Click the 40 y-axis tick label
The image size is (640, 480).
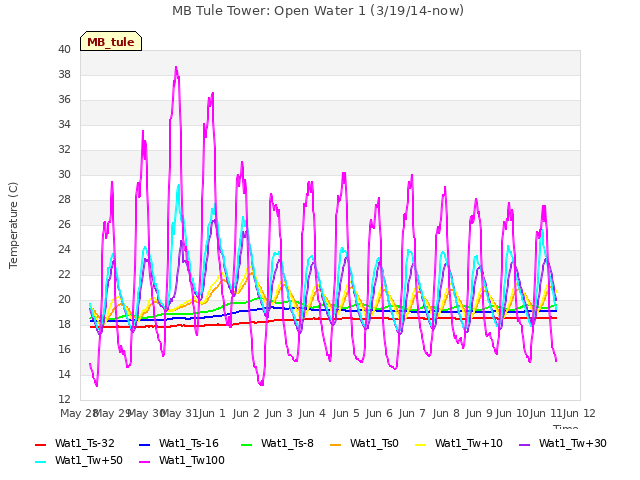coord(64,49)
